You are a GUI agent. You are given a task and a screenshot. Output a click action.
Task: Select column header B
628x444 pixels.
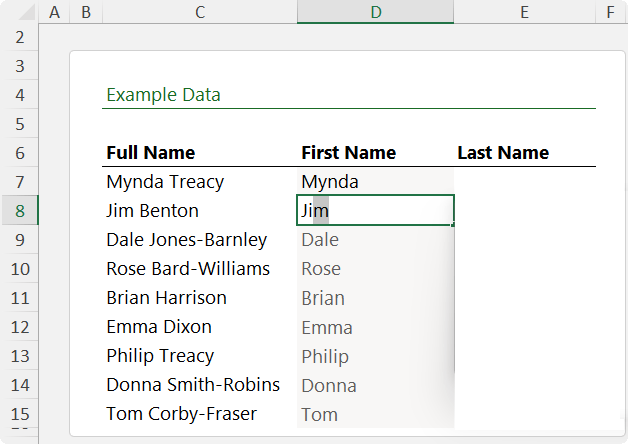[x=86, y=12]
